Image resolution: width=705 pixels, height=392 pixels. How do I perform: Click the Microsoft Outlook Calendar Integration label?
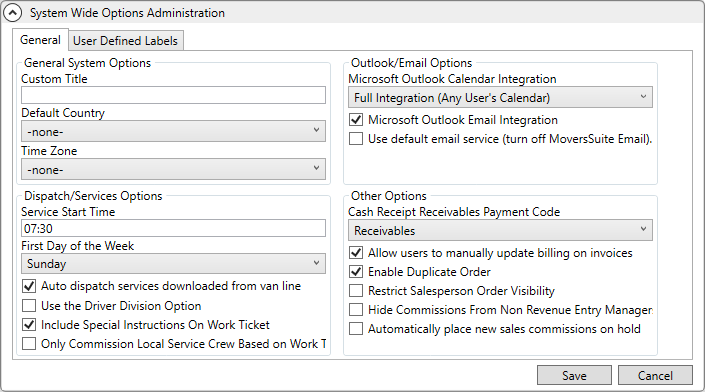coord(452,79)
